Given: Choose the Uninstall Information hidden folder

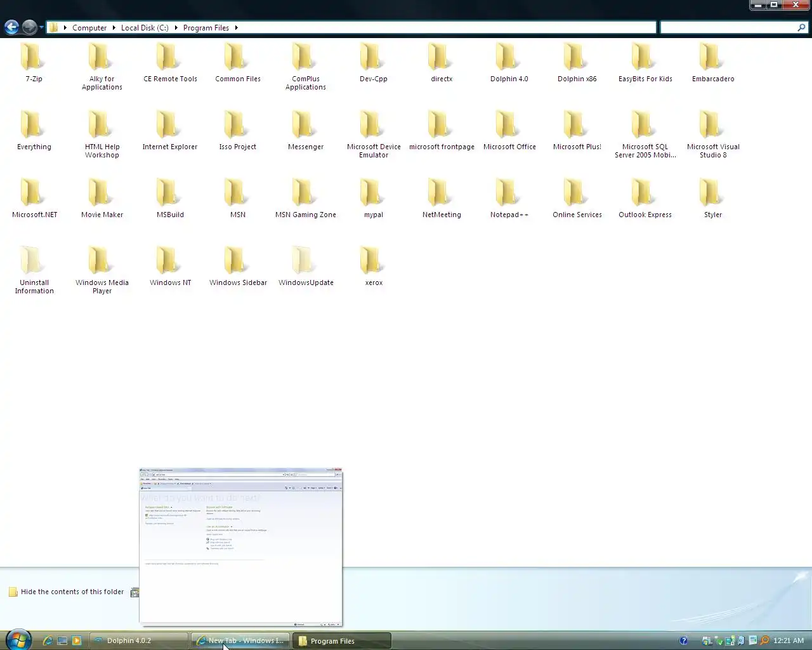Looking at the screenshot, I should coord(34,270).
